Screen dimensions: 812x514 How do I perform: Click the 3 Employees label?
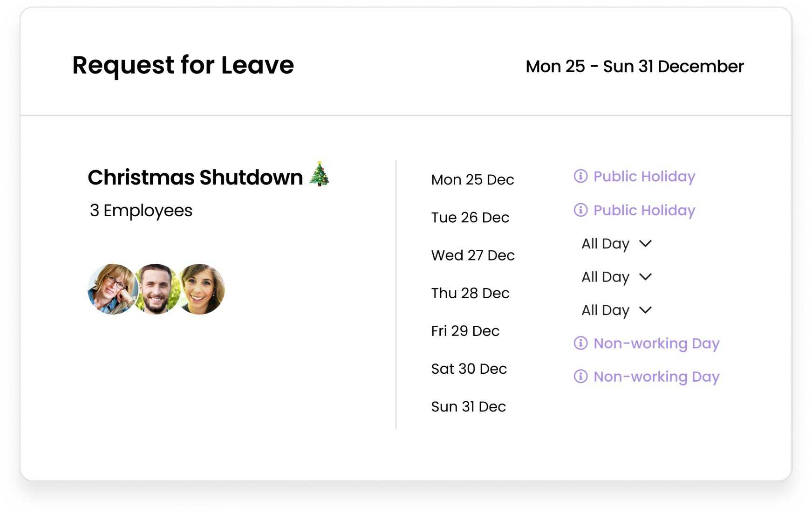(x=140, y=211)
